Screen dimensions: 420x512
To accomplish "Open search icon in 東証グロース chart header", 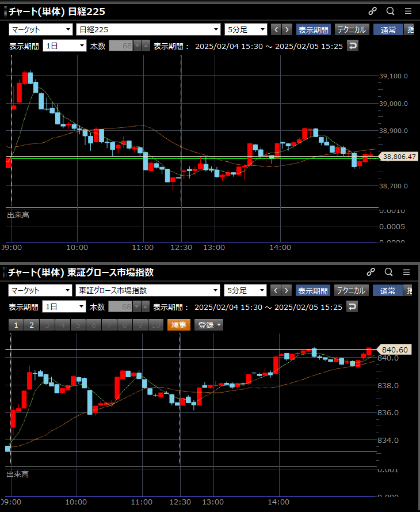I will (x=388, y=272).
